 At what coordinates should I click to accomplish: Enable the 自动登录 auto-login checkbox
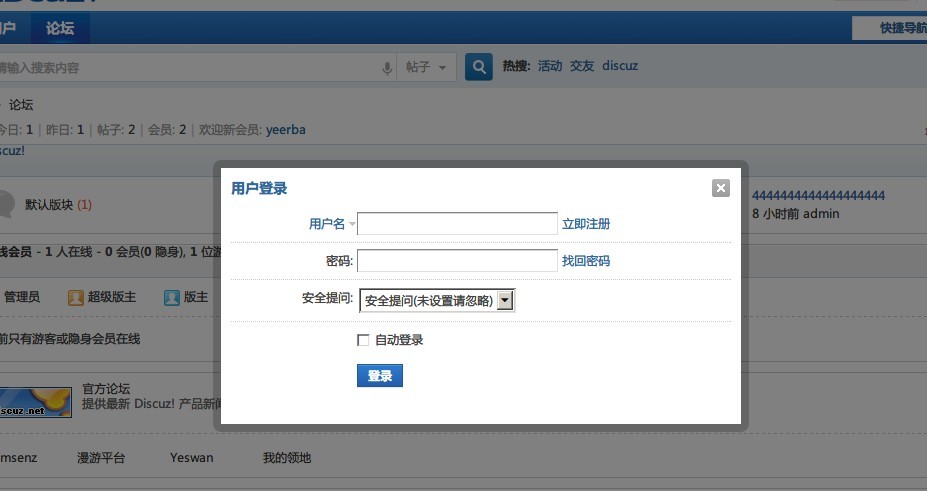[x=363, y=340]
